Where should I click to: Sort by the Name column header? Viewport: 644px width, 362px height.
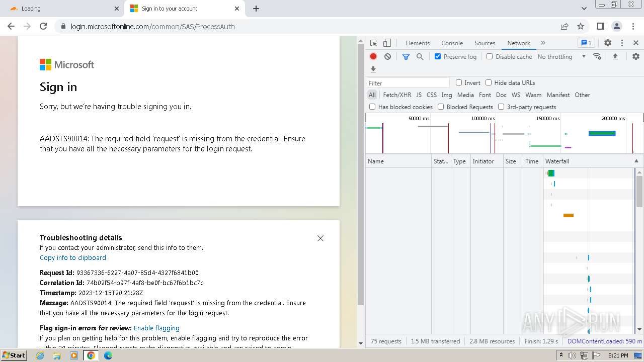click(x=398, y=161)
